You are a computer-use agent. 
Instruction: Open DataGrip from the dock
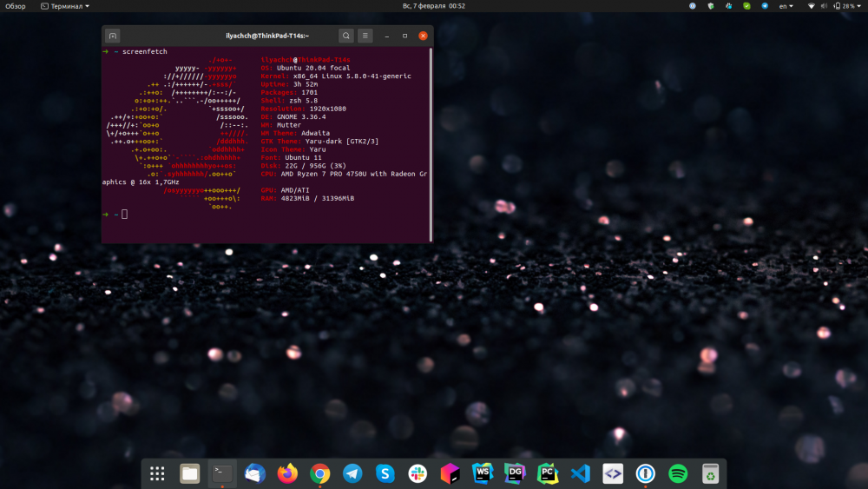[x=515, y=473]
